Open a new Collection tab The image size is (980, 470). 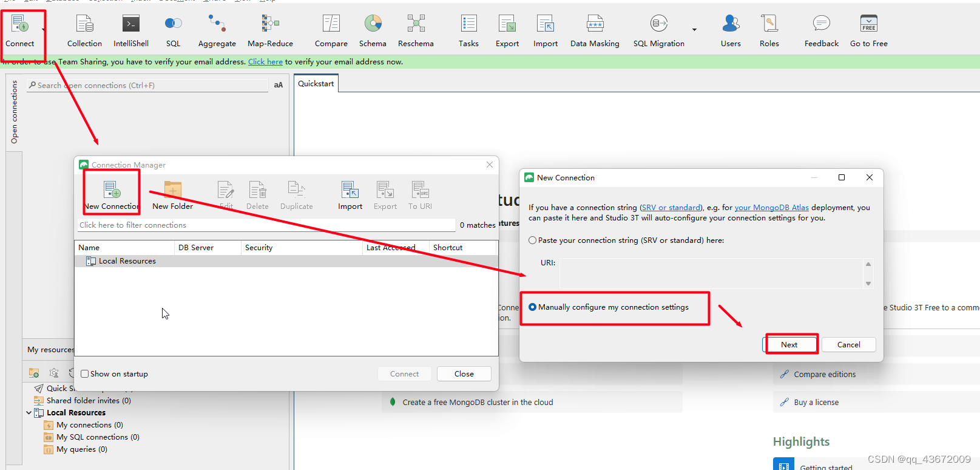tap(84, 32)
